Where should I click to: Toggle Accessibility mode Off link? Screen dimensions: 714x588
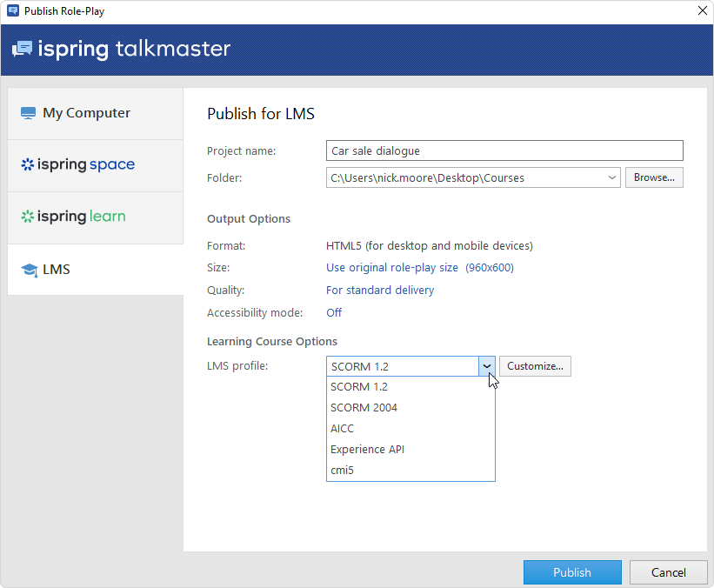point(334,313)
